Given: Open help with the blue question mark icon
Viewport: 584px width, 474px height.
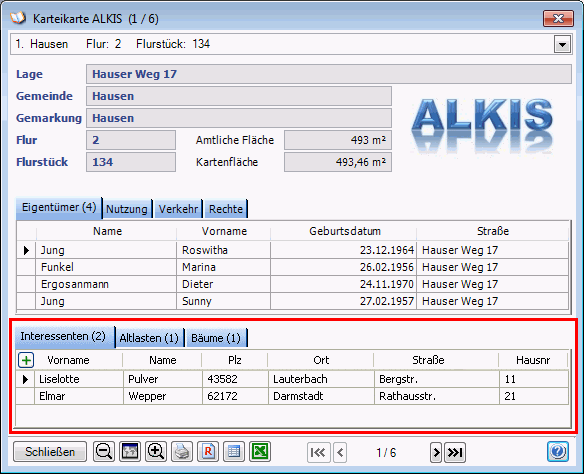Looking at the screenshot, I should click(x=558, y=452).
